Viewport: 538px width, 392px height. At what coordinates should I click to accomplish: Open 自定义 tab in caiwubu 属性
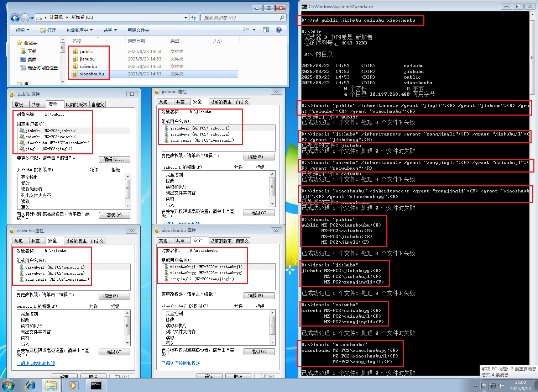[97, 241]
